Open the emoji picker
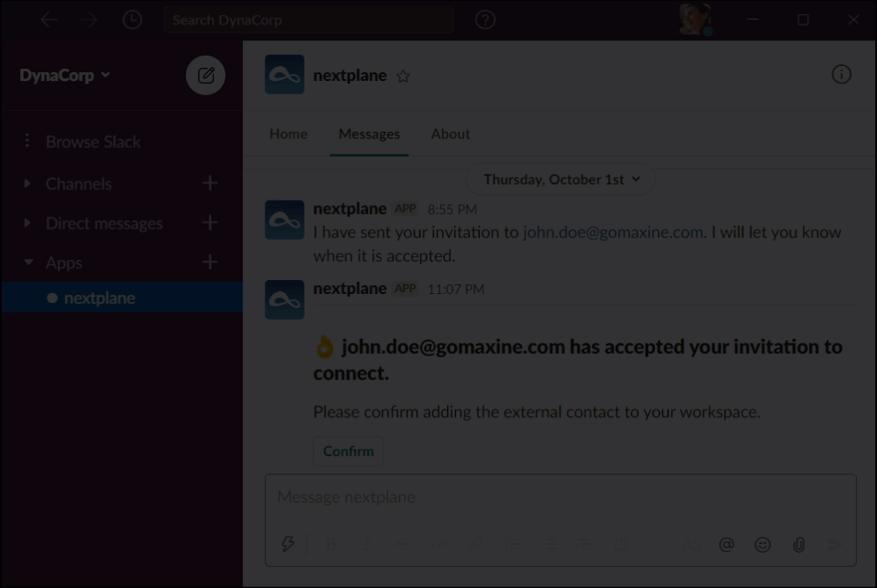 click(763, 544)
